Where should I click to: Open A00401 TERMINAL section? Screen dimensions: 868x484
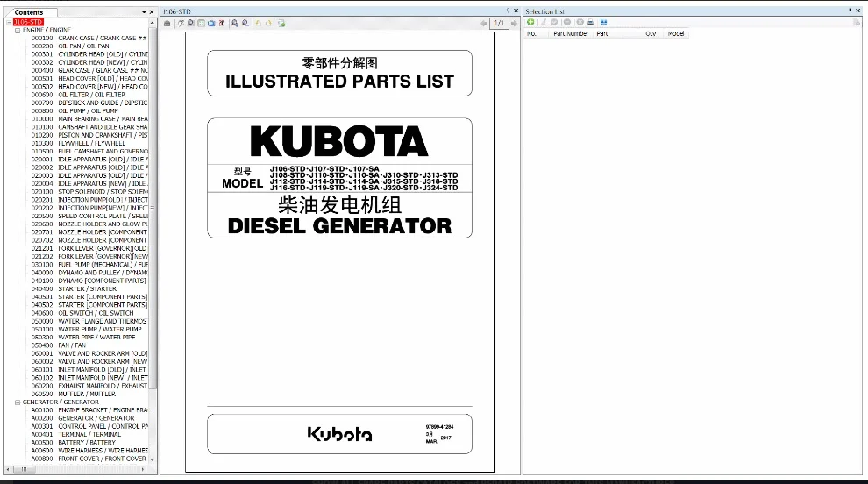(75, 435)
